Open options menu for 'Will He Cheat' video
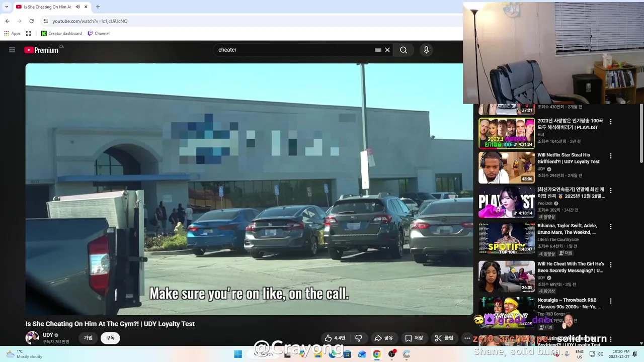This screenshot has height=362, width=644. 611,264
